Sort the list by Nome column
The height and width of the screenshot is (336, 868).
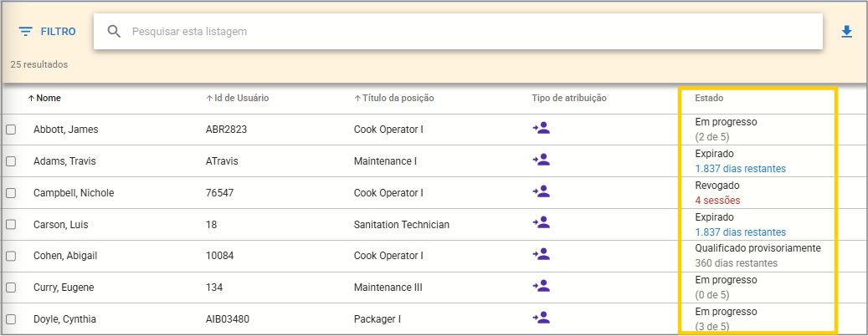(x=48, y=98)
